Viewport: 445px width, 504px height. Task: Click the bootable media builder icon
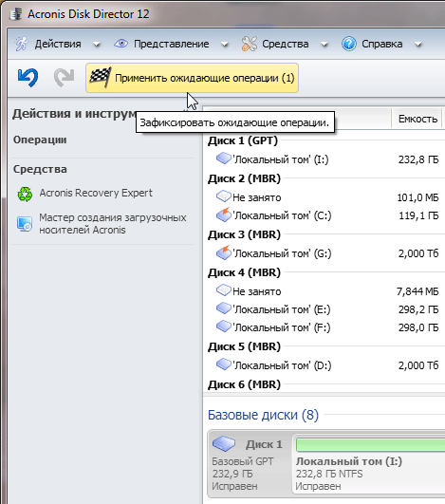point(25,224)
